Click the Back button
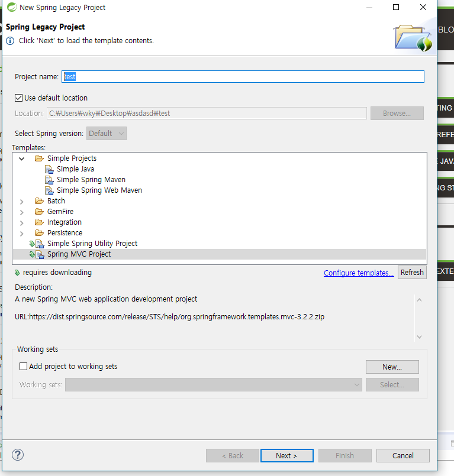This screenshot has width=454, height=476. 233,456
